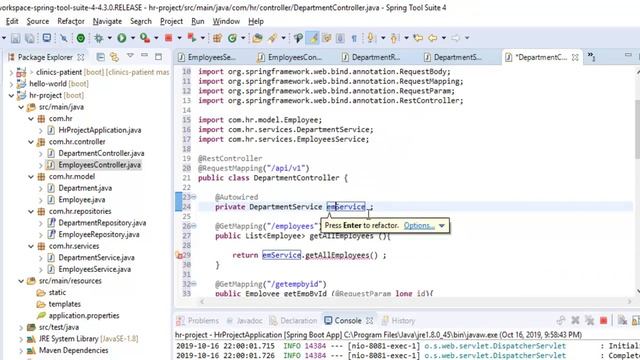Click the red Stop icon in the main toolbar
Screen dimensions: 640x360
click(168, 38)
